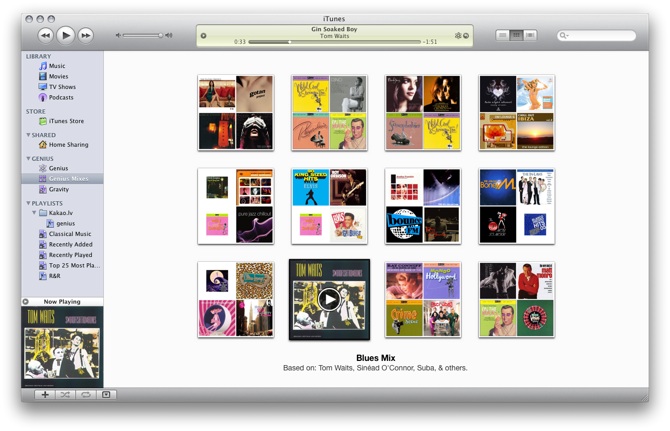Screen dimensions: 670x431
Task: Collapse the SHARED section
Action: 28,135
